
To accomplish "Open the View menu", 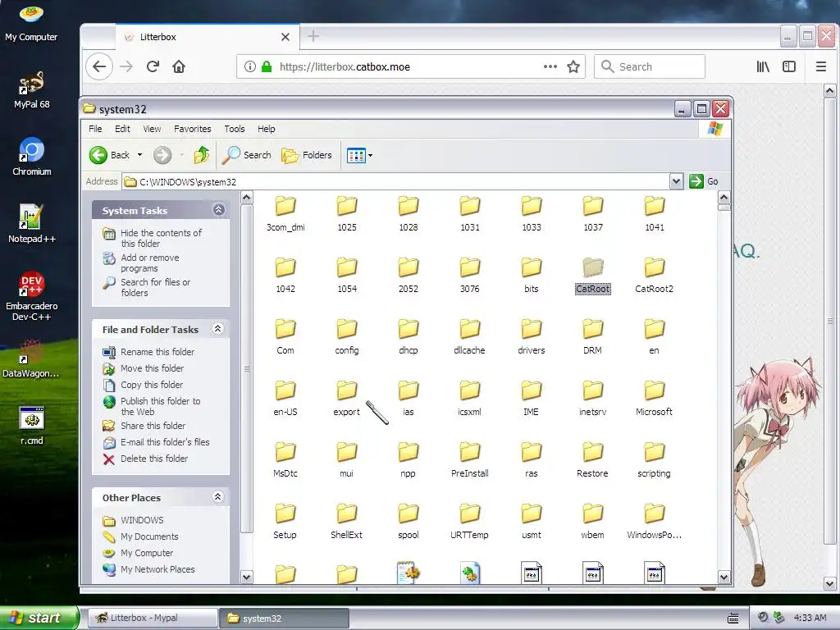I will point(152,129).
